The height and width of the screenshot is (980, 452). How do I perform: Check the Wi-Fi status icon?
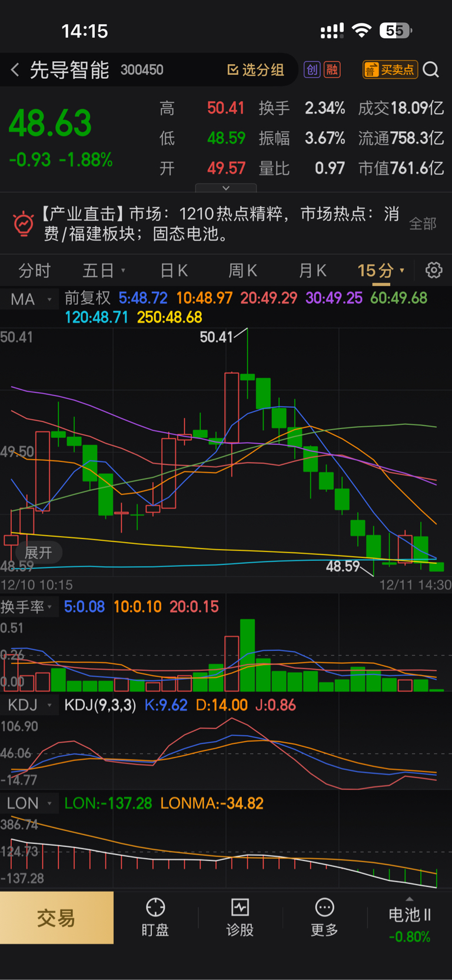click(361, 31)
